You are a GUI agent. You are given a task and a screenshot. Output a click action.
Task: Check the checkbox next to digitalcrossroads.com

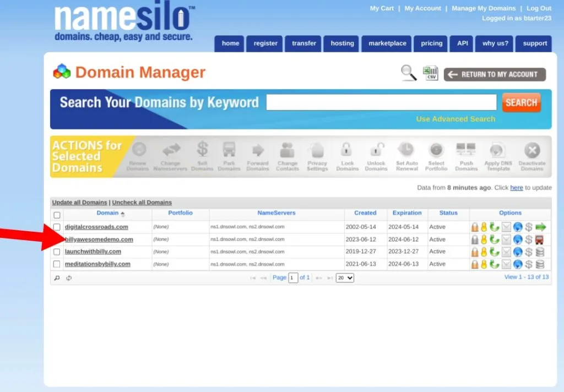[x=57, y=227]
